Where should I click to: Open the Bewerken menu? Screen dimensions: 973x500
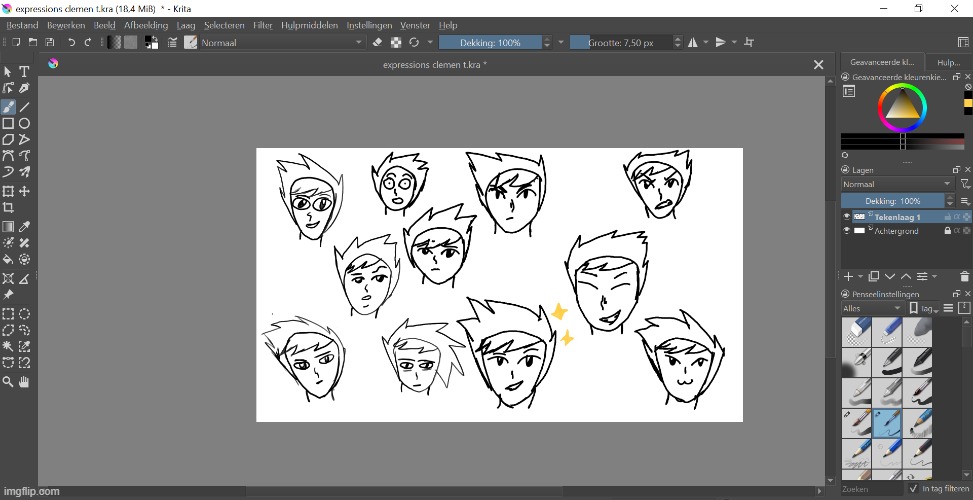(x=66, y=25)
